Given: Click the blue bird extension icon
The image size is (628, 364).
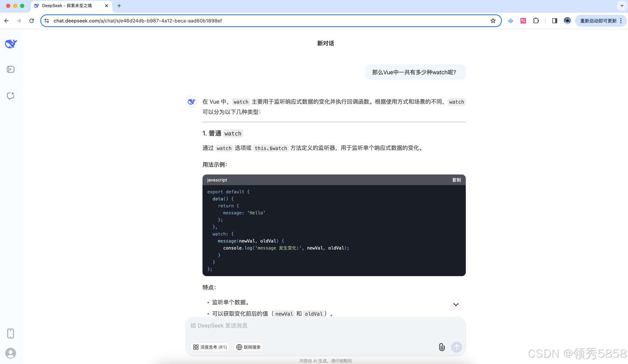Looking at the screenshot, I should click(511, 21).
